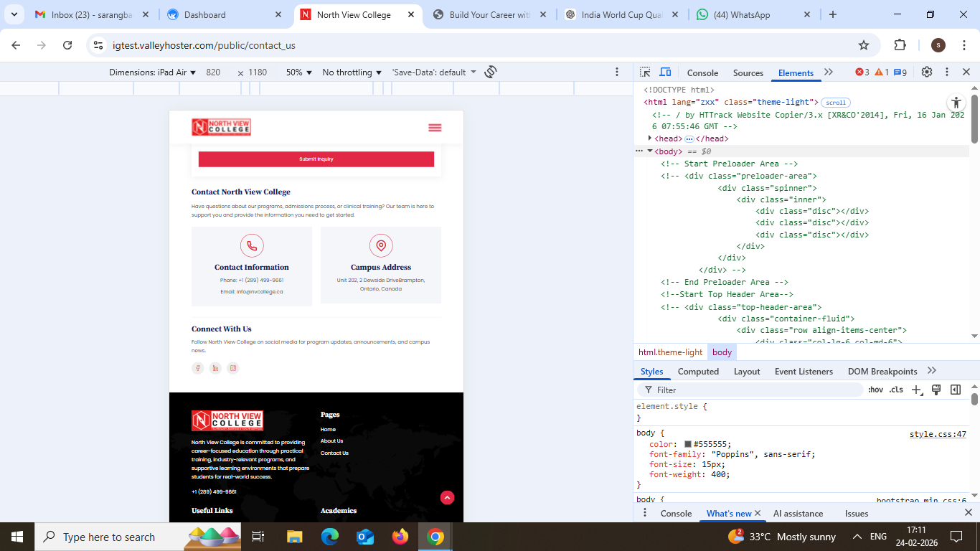Screen dimensions: 980x551
Task: Switch to the Layout tab
Action: [x=747, y=371]
